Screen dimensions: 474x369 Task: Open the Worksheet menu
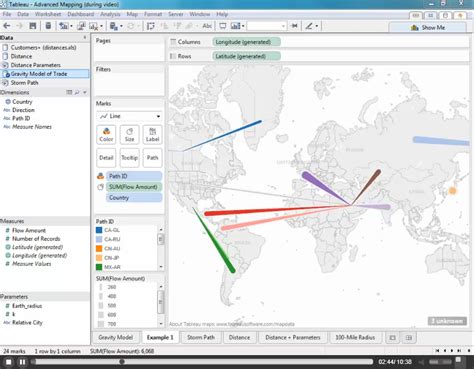pyautogui.click(x=48, y=14)
